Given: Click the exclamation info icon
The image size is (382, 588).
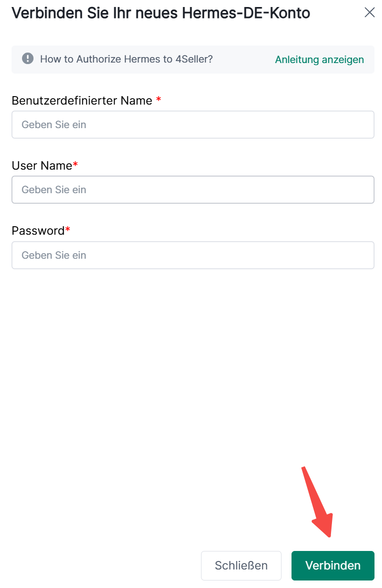Looking at the screenshot, I should 27,59.
